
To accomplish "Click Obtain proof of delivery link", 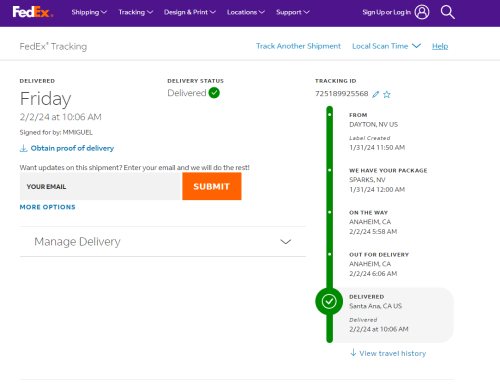I will (72, 148).
